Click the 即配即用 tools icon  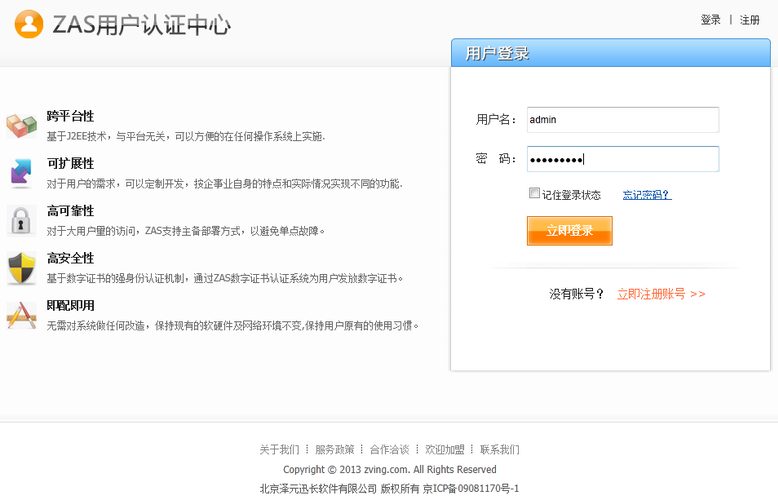click(21, 315)
